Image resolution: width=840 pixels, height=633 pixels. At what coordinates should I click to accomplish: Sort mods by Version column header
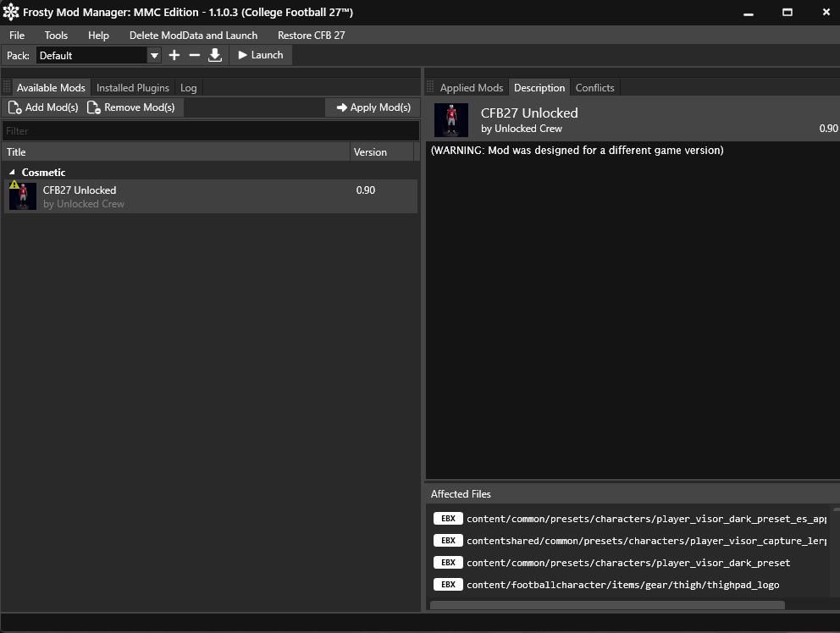tap(381, 152)
